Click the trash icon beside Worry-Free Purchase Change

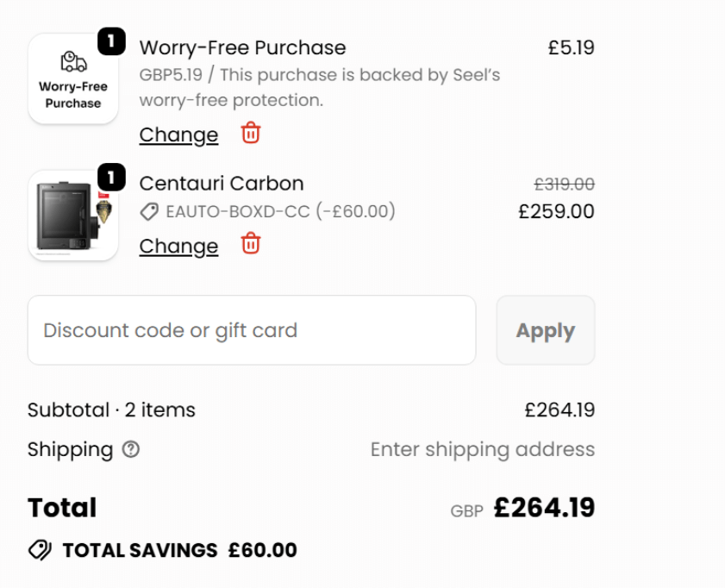pyautogui.click(x=249, y=134)
